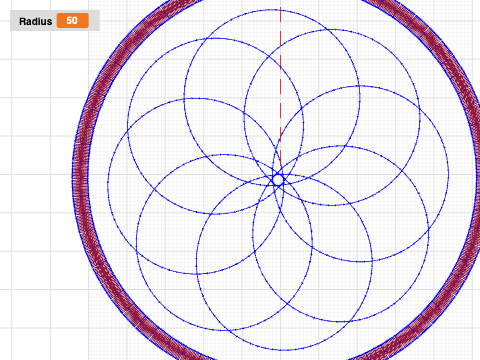
Task: Click the bottom end of the red dashed line
Action: [x=280, y=164]
